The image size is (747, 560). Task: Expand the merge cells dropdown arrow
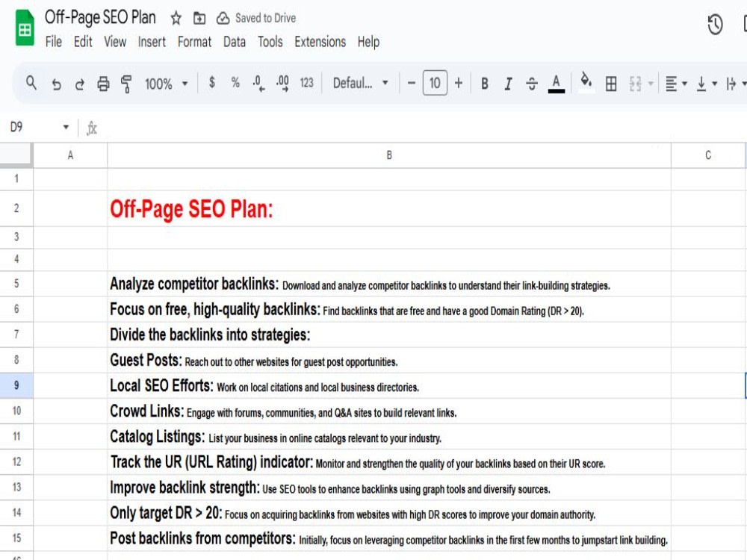651,84
